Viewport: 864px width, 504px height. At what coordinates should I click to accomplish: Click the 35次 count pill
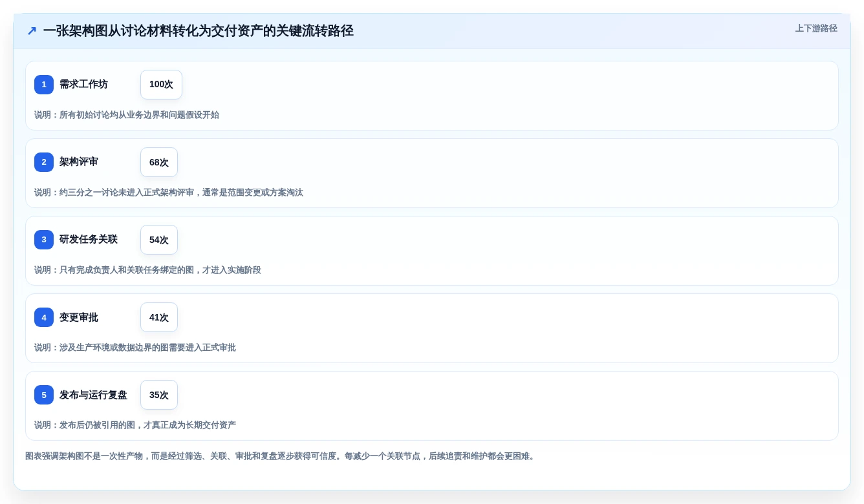[x=159, y=395]
